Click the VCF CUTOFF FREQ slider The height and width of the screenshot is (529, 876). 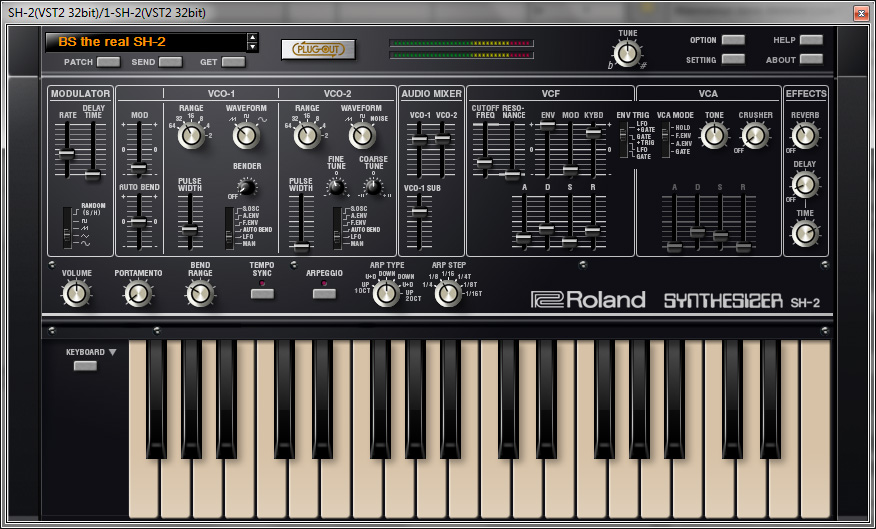coord(484,163)
